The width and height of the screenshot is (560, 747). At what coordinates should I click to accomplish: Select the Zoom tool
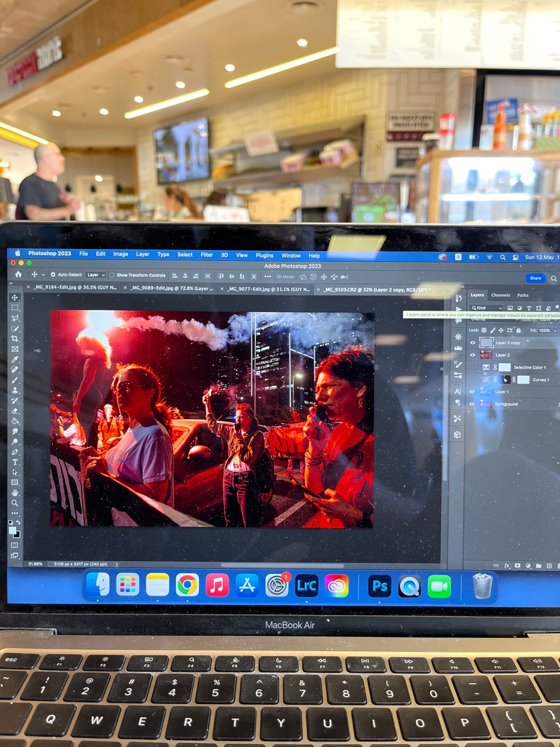click(x=15, y=503)
